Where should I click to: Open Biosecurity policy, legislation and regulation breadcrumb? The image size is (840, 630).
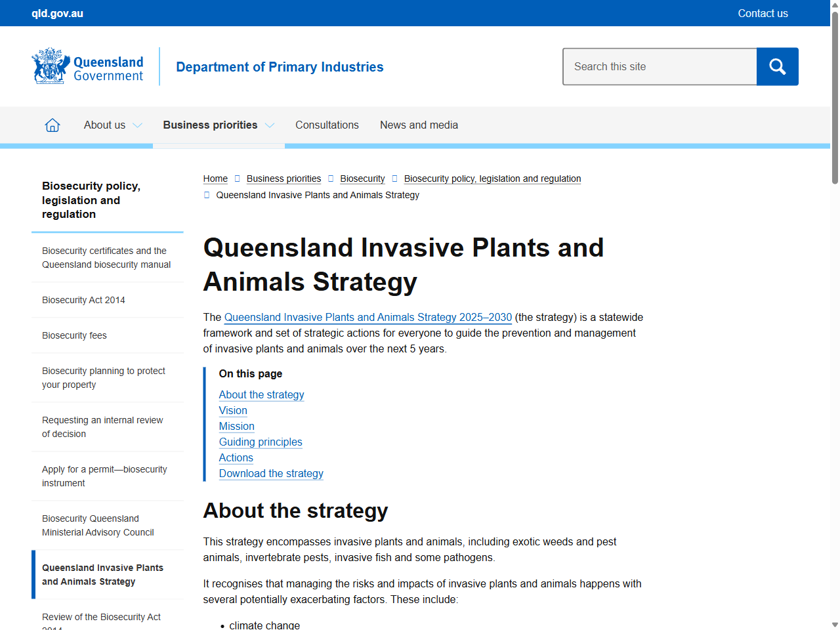(x=492, y=178)
